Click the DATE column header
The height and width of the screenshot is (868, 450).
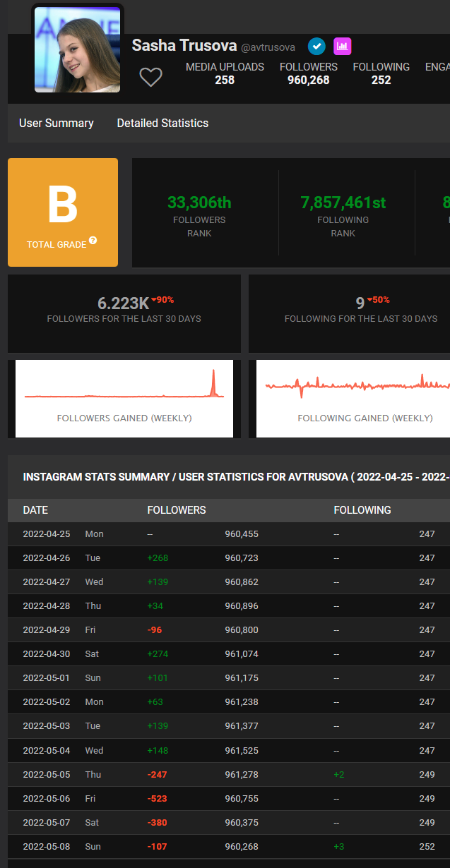36,510
